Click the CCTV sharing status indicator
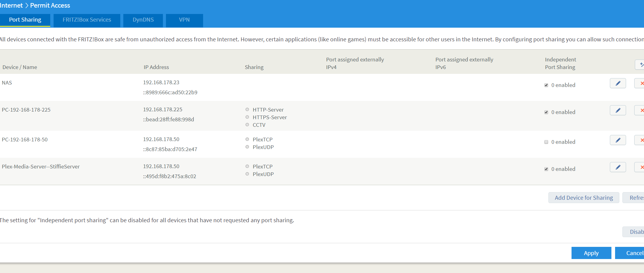Screen dimensions: 644x273 247,125
